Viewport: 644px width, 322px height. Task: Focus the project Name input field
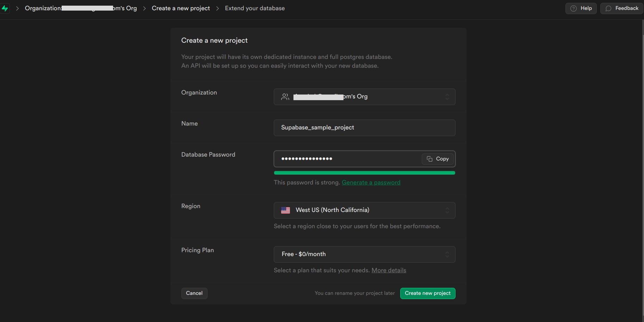(364, 128)
